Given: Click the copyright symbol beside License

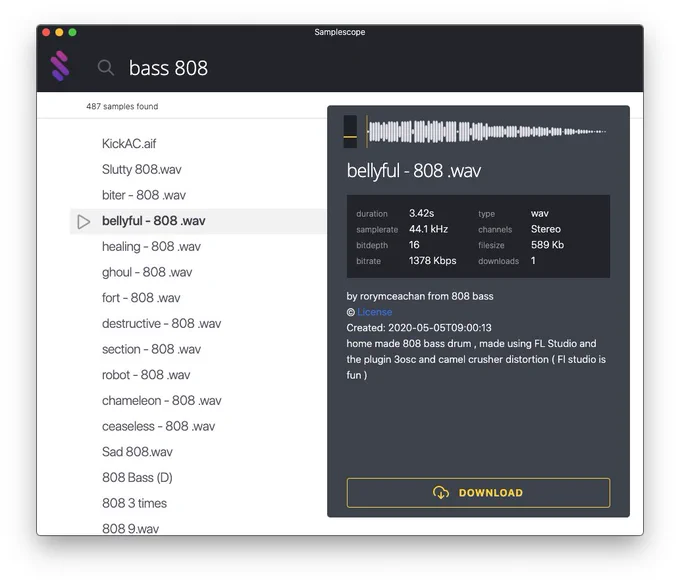Looking at the screenshot, I should click(350, 312).
